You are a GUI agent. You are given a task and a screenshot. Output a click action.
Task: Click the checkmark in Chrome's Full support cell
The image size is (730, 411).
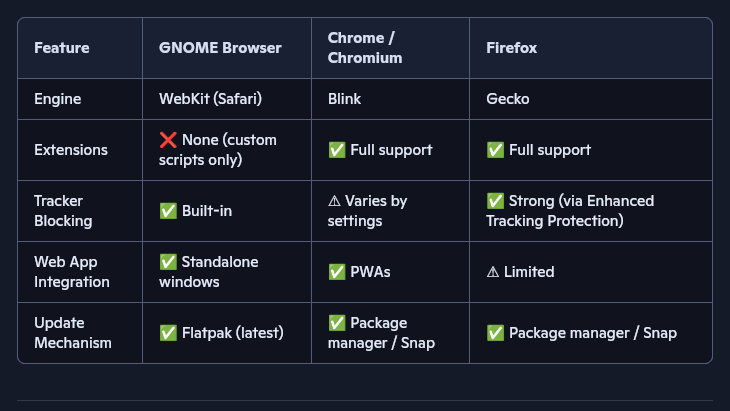337,150
